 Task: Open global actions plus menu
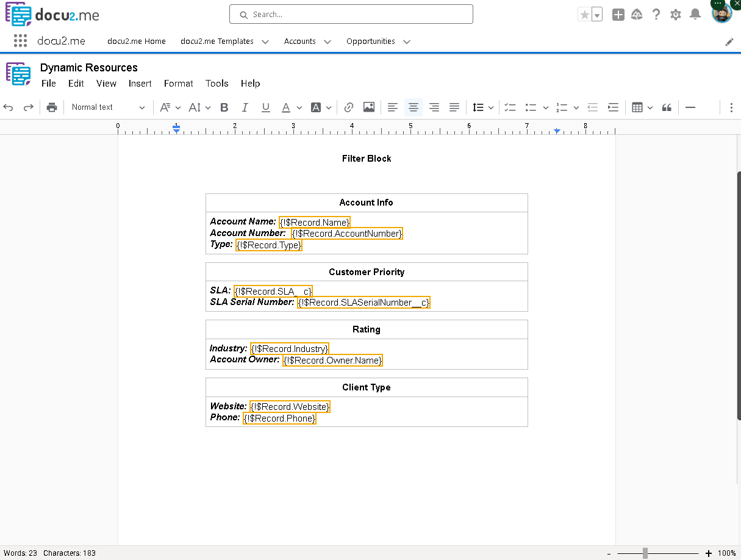point(618,15)
